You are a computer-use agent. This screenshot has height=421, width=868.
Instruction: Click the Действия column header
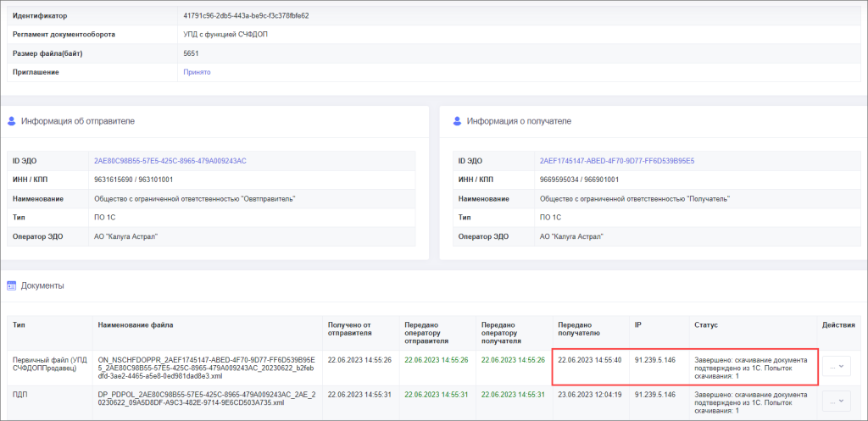(838, 324)
